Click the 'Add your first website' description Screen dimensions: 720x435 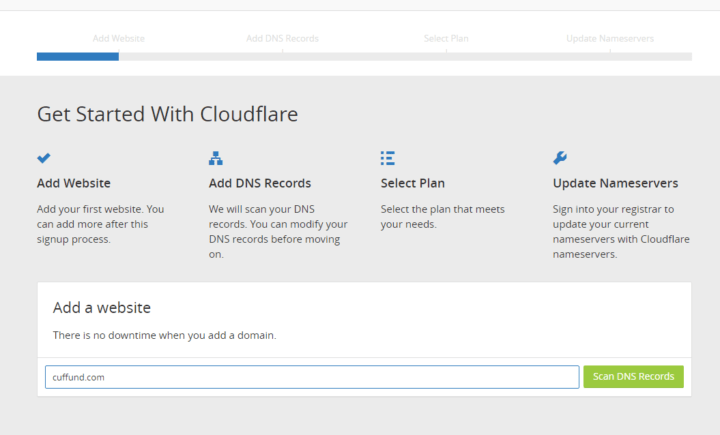point(101,224)
